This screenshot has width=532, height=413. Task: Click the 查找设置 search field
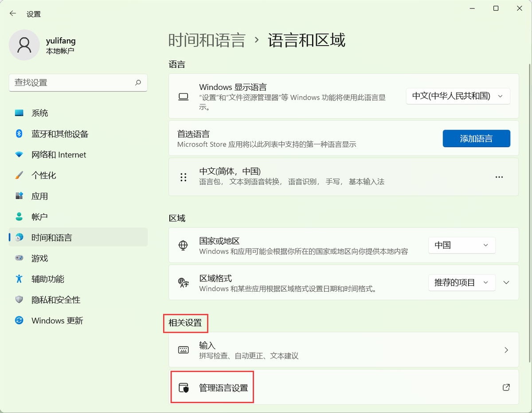[x=78, y=82]
